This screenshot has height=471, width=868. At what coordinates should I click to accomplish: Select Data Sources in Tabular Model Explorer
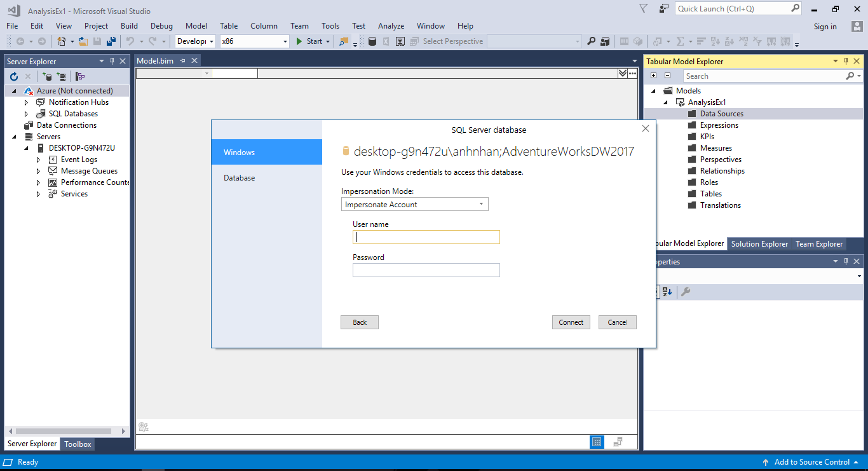coord(721,114)
